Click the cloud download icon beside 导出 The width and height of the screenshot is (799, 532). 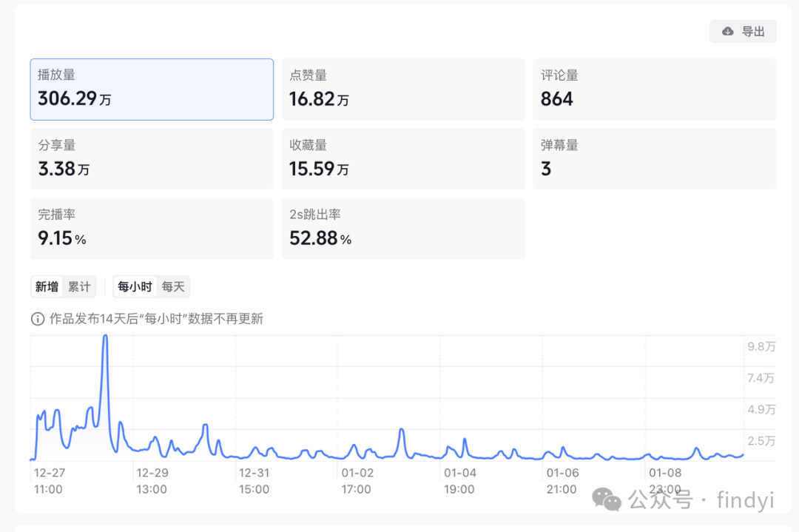click(728, 32)
